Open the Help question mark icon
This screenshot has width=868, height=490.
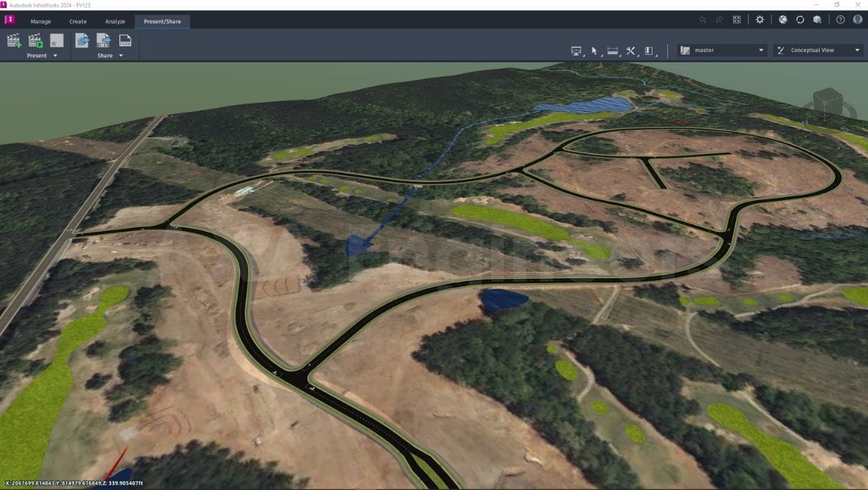click(x=840, y=19)
